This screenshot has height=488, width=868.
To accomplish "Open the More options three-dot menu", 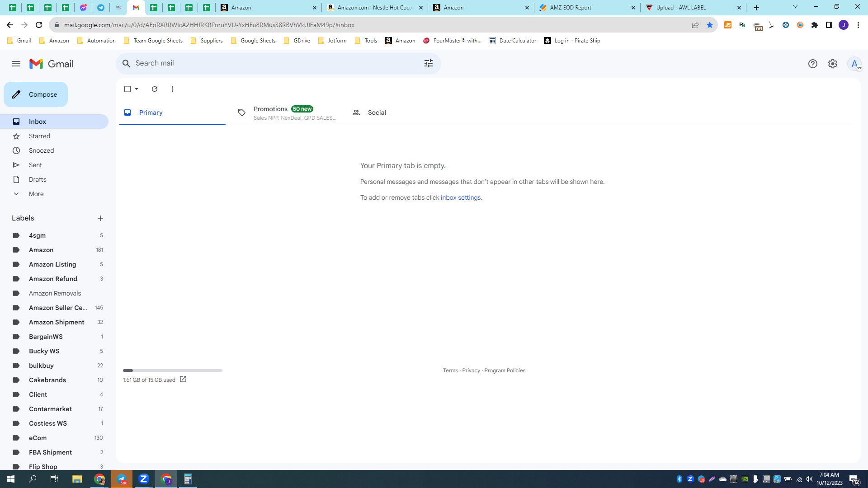I will click(173, 89).
